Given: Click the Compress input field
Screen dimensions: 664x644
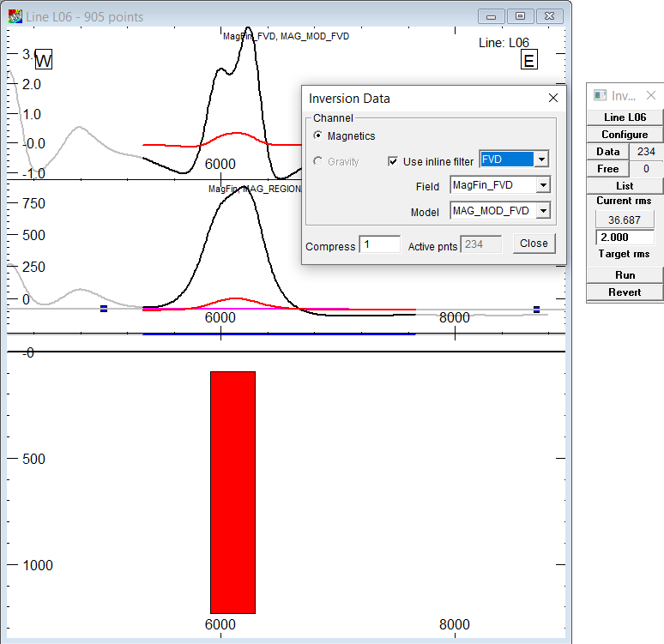Looking at the screenshot, I should tap(379, 244).
